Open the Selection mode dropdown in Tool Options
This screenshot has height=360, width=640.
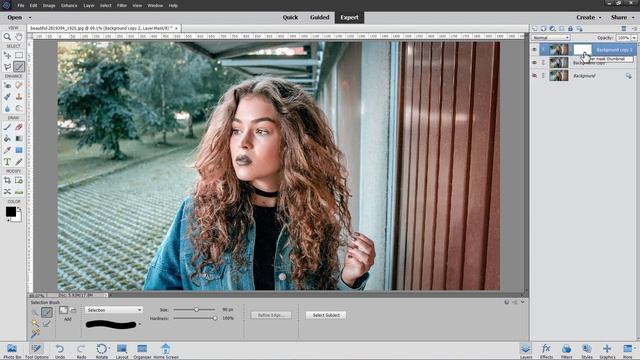coord(113,310)
